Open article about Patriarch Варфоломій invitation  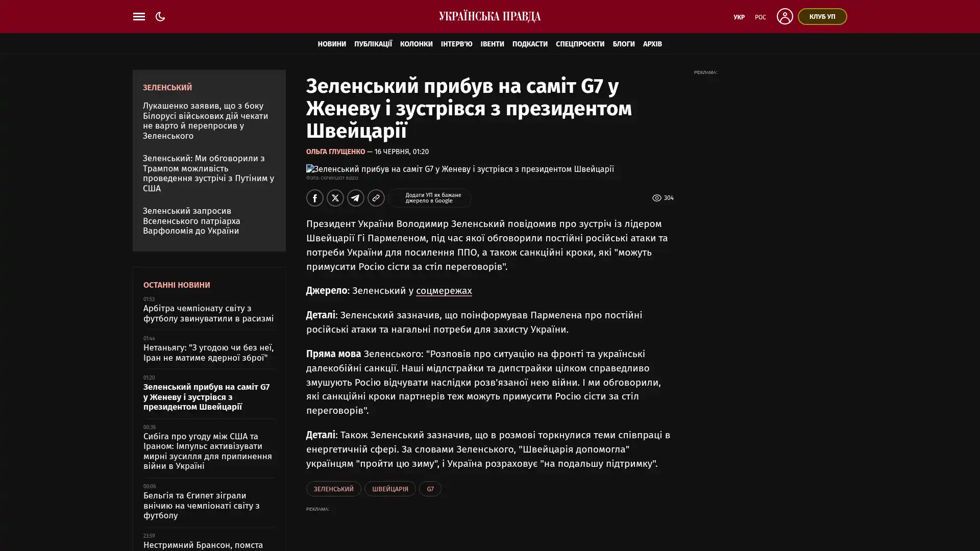[191, 221]
